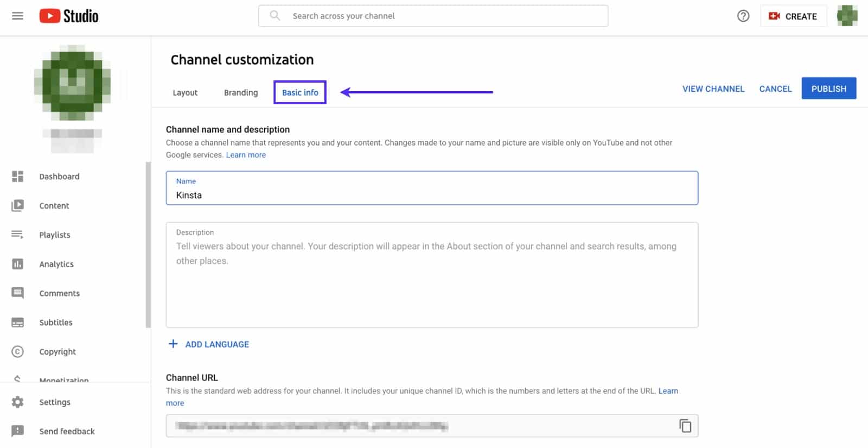Open the help question mark icon
This screenshot has height=448, width=868.
point(743,16)
